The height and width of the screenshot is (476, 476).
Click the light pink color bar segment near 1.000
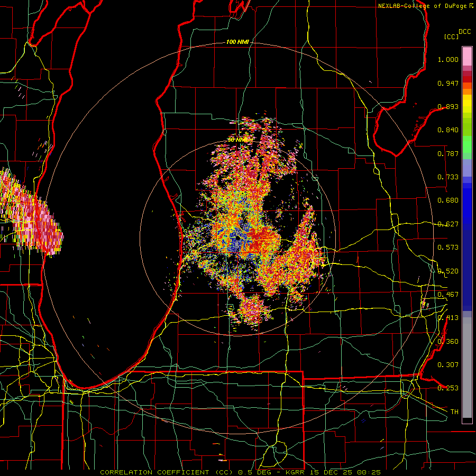pyautogui.click(x=467, y=57)
